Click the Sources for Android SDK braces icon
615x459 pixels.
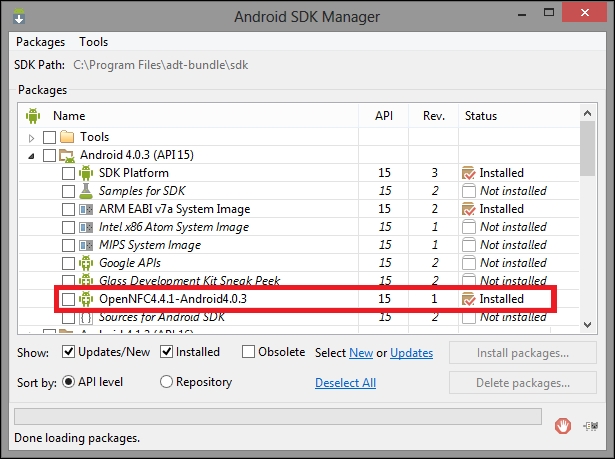[86, 317]
